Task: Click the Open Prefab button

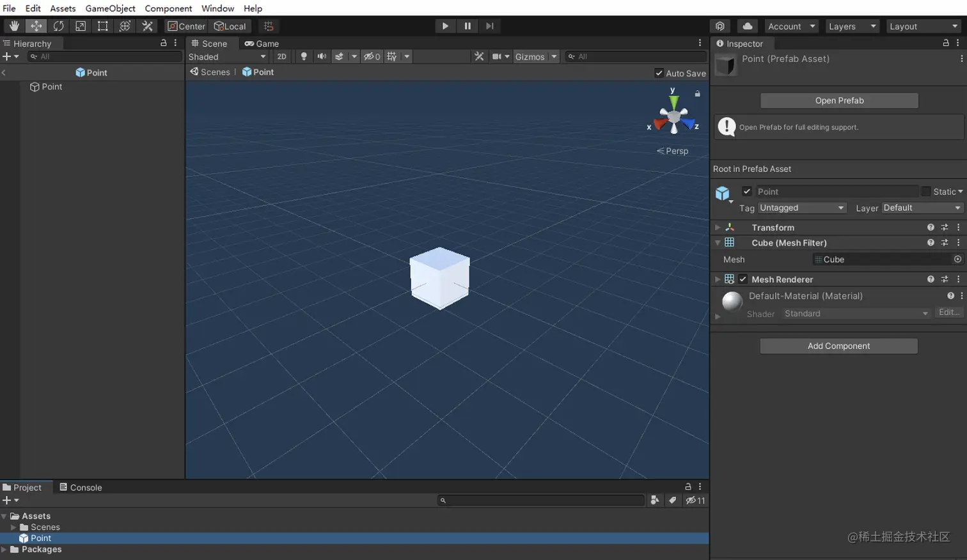Action: point(839,101)
